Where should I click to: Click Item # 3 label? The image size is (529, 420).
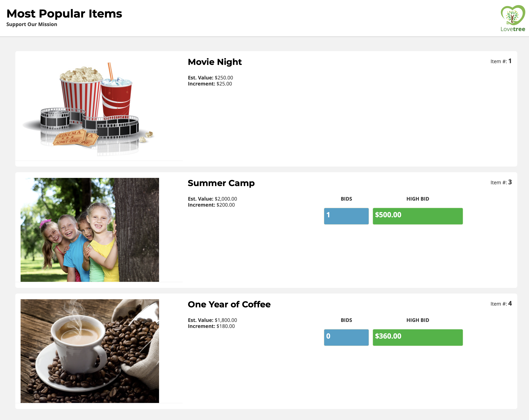[501, 182]
